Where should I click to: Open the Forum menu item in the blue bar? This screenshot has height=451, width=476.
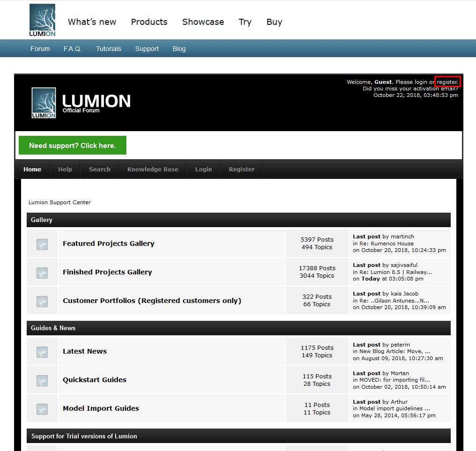(x=40, y=48)
